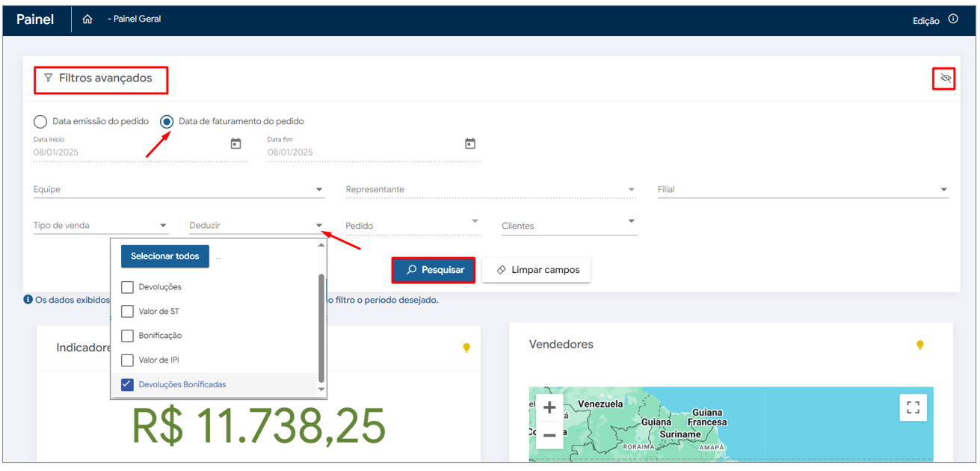Click the lightbulb icon on Indicadores card
980x471 pixels.
coord(466,348)
